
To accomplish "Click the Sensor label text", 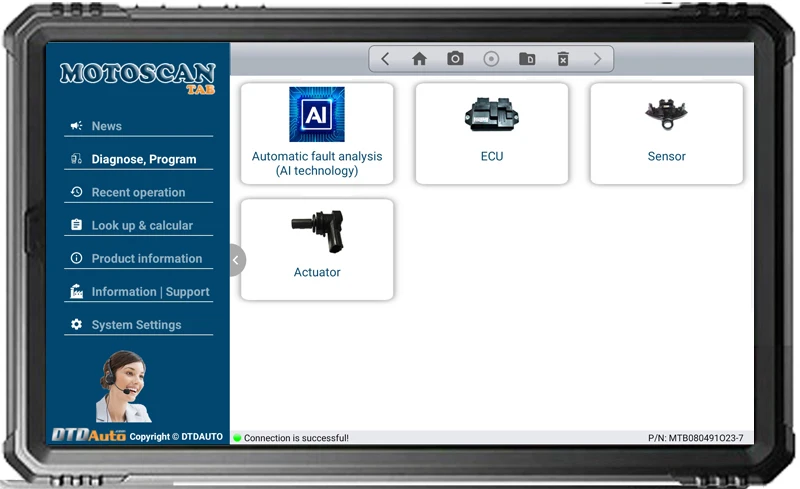I will coord(666,156).
